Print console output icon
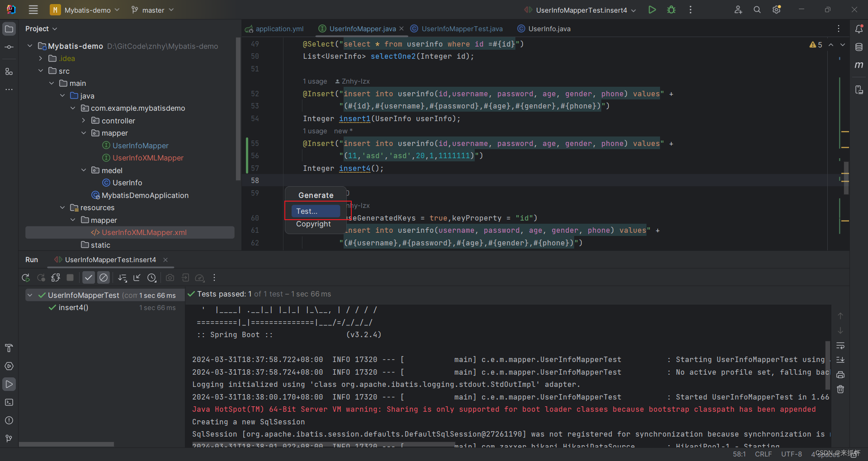868x461 pixels. pyautogui.click(x=840, y=375)
